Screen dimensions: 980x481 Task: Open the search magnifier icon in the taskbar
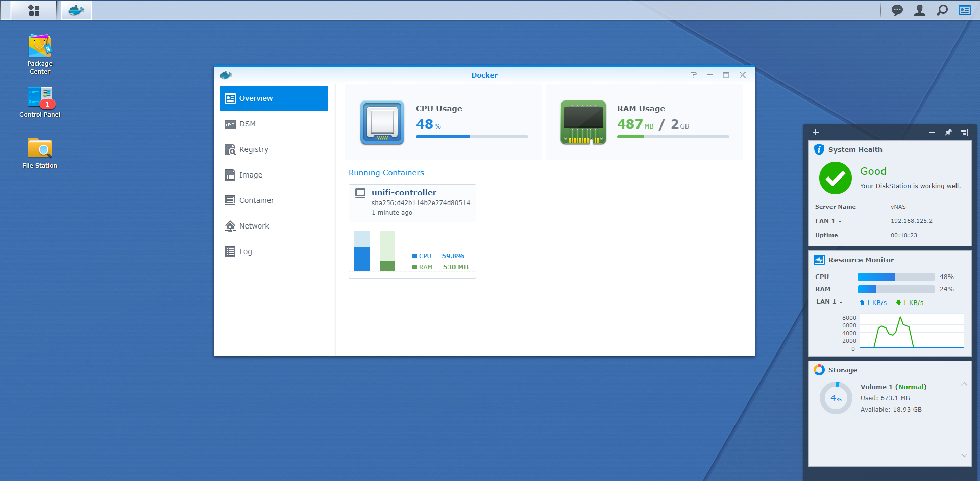[x=942, y=10]
